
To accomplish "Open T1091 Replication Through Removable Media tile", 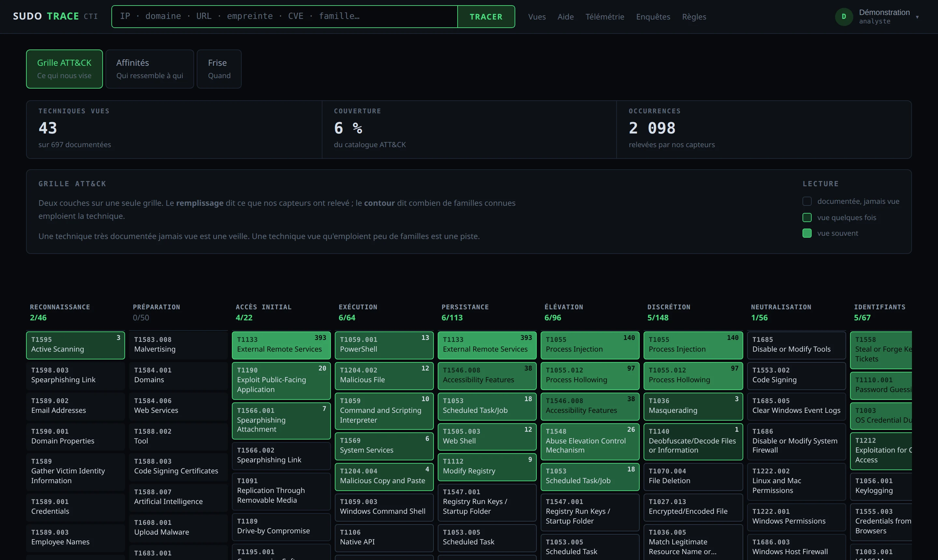I will [x=281, y=491].
